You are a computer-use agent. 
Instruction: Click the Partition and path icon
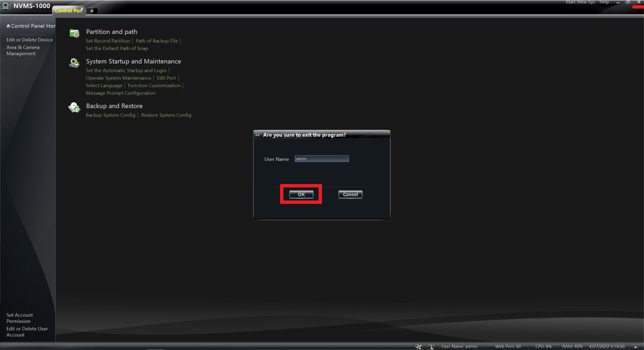[x=74, y=33]
